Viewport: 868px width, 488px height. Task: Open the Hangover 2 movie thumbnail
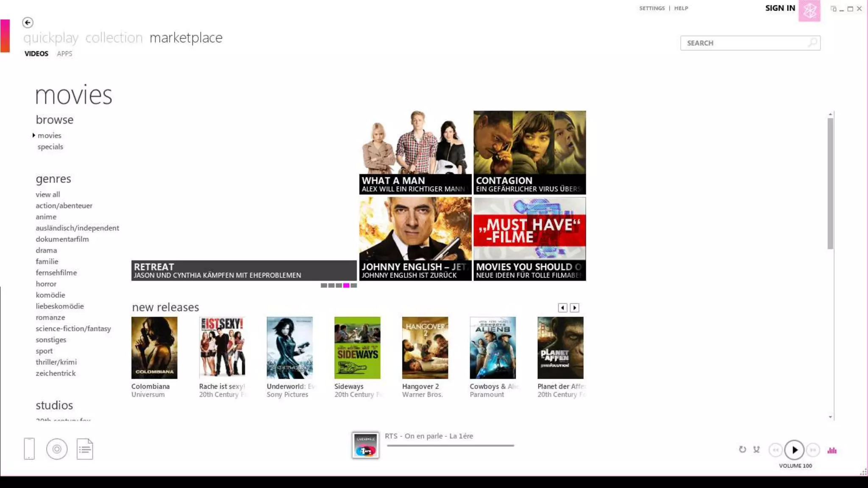[425, 348]
